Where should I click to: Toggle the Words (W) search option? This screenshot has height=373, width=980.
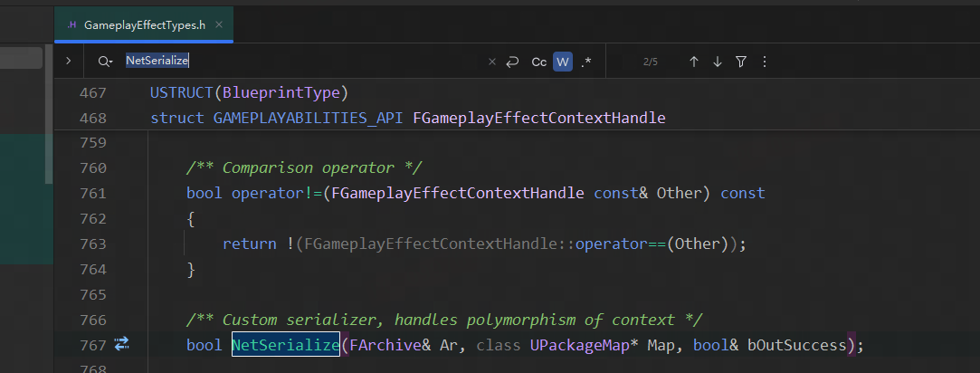[x=563, y=62]
